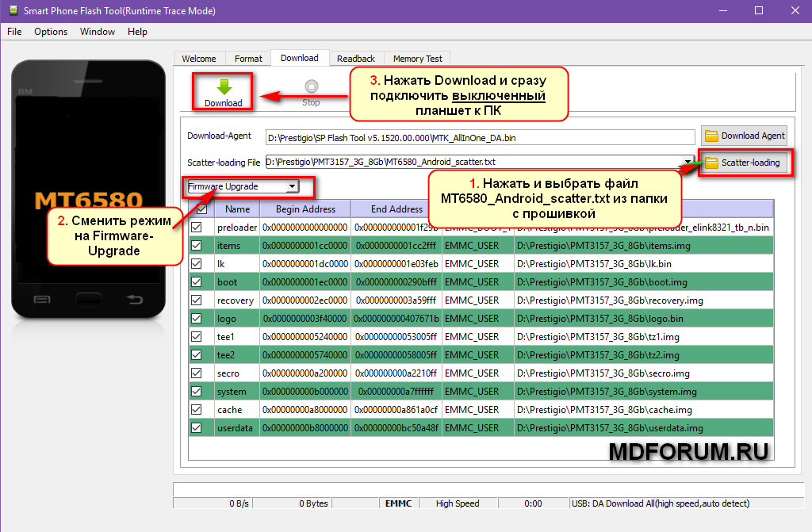This screenshot has width=812, height=532.
Task: Uncheck the recovery partition checkbox
Action: point(197,300)
